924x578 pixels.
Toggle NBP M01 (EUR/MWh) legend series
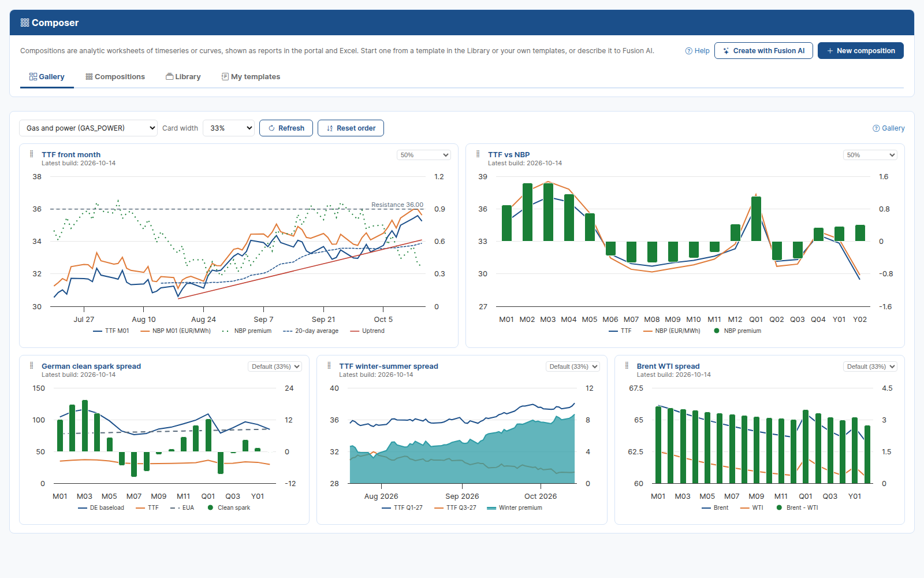[x=176, y=331]
